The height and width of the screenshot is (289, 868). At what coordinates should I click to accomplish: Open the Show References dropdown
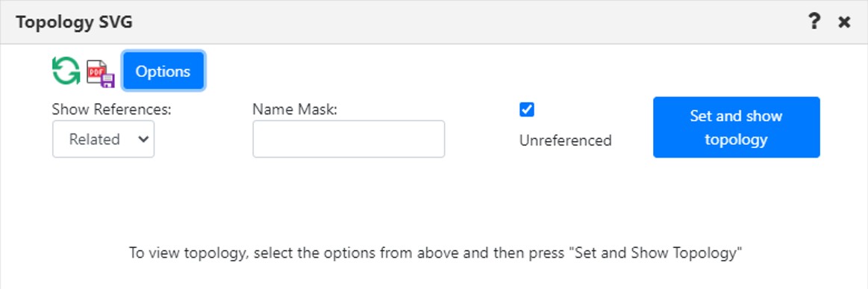(104, 140)
